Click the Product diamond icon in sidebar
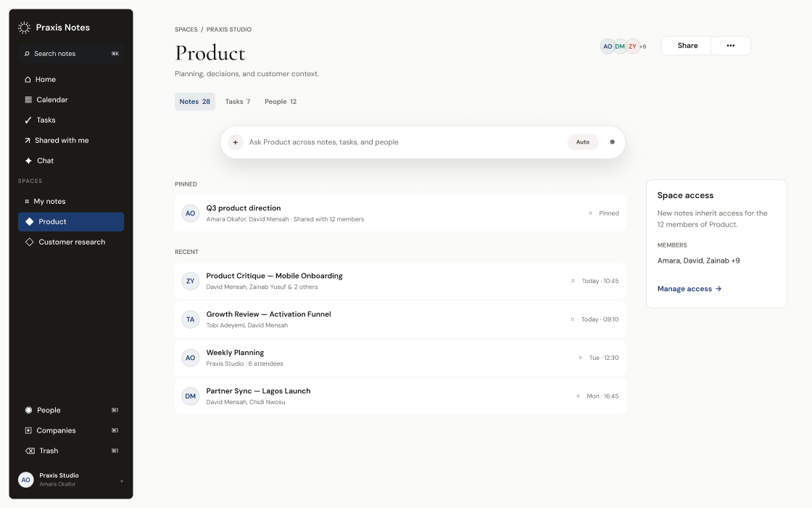Image resolution: width=812 pixels, height=508 pixels. [x=30, y=221]
